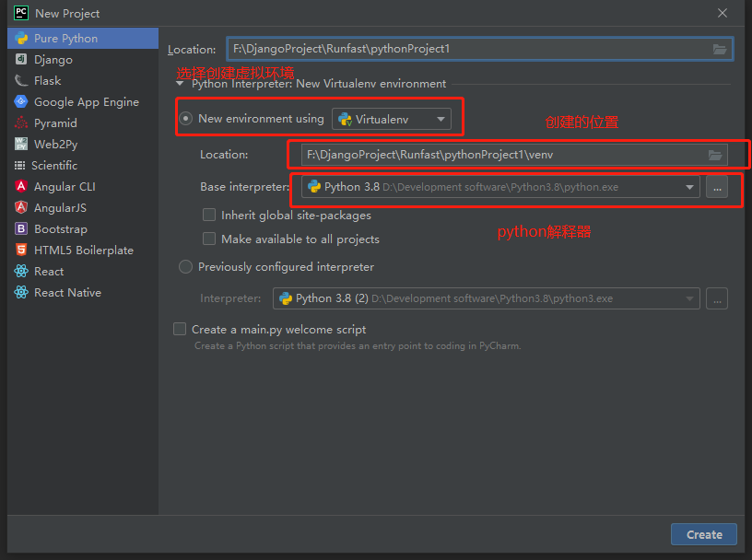Choose the React Native project type
The height and width of the screenshot is (560, 752).
pyautogui.click(x=83, y=293)
